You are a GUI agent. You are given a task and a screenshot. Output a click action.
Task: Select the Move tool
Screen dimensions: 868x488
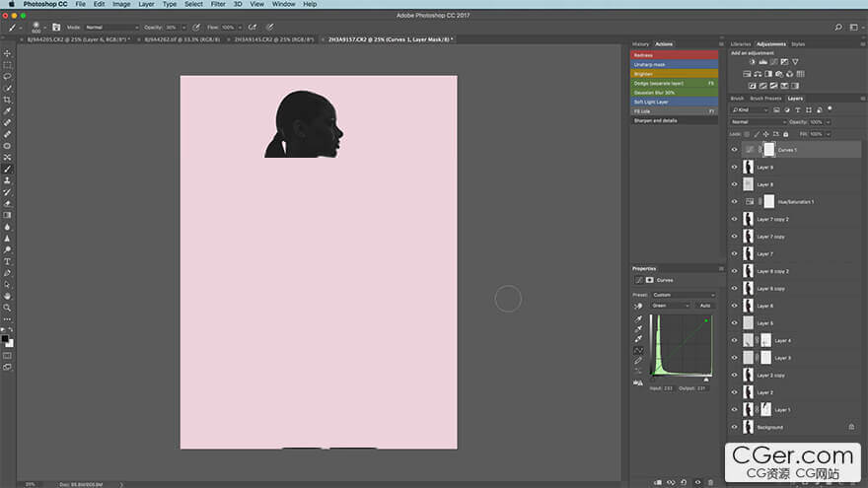(8, 53)
